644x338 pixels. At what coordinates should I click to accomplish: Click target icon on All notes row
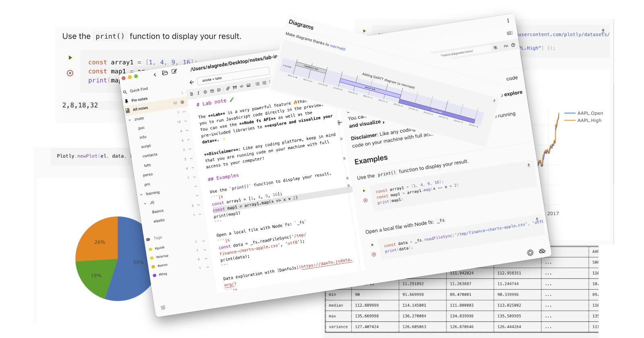pyautogui.click(x=182, y=102)
